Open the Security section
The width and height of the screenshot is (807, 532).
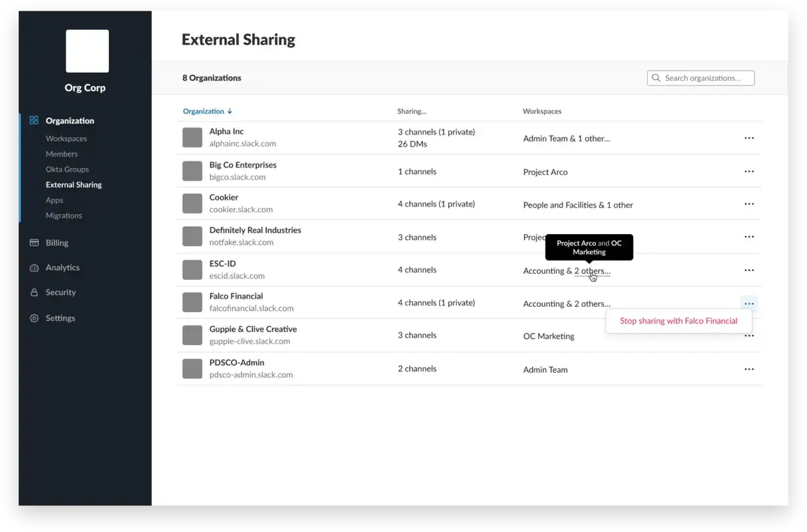61,293
